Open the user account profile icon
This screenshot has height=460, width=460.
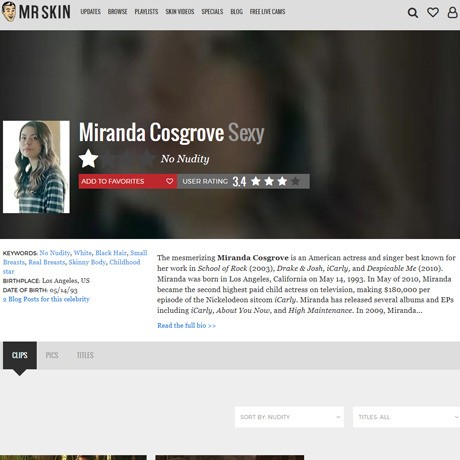click(x=452, y=12)
